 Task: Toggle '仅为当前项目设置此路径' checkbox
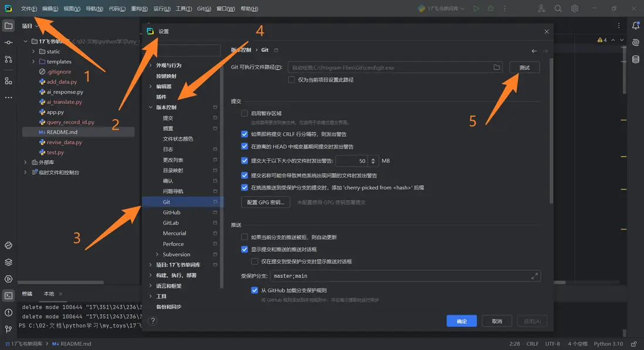coord(291,80)
